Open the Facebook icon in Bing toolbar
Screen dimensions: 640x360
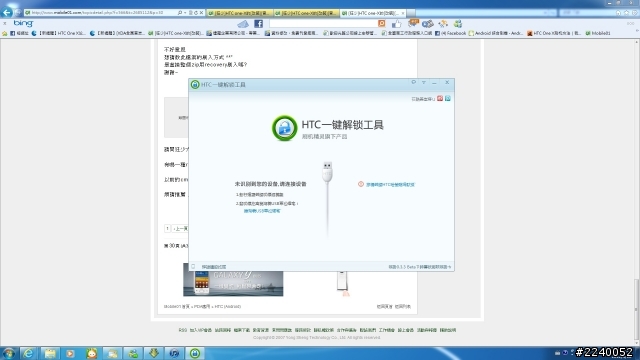(x=258, y=24)
